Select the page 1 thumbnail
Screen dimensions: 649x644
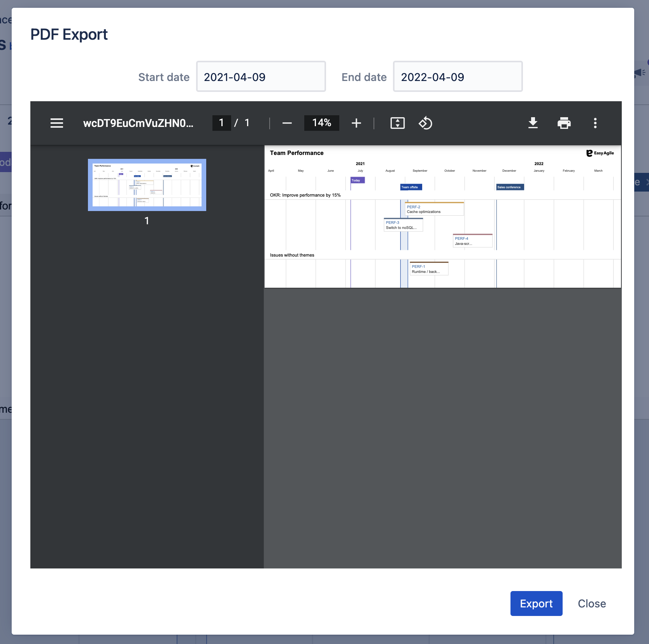point(147,185)
